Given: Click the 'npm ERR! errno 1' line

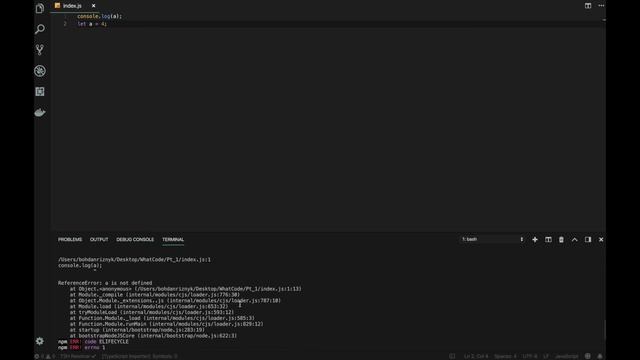Looking at the screenshot, I should pyautogui.click(x=81, y=347).
